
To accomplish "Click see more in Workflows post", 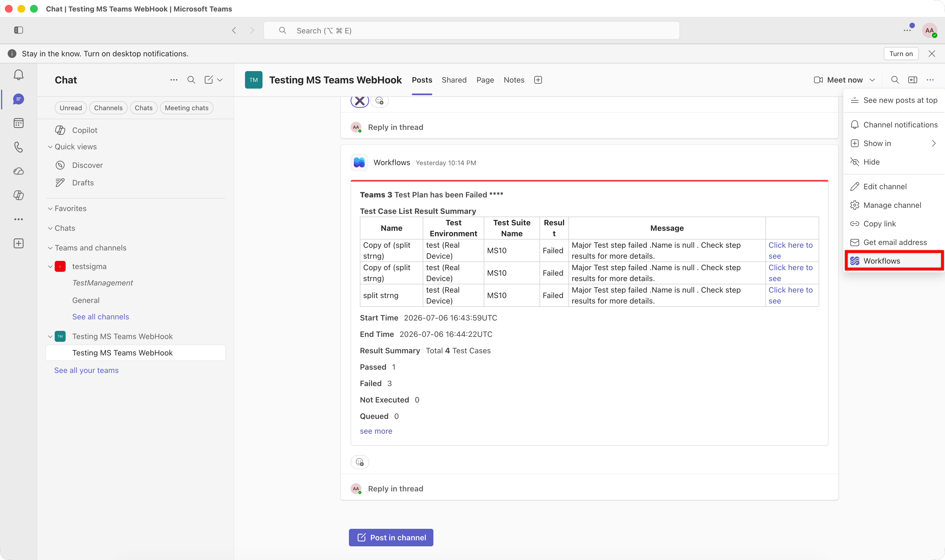I will 376,431.
